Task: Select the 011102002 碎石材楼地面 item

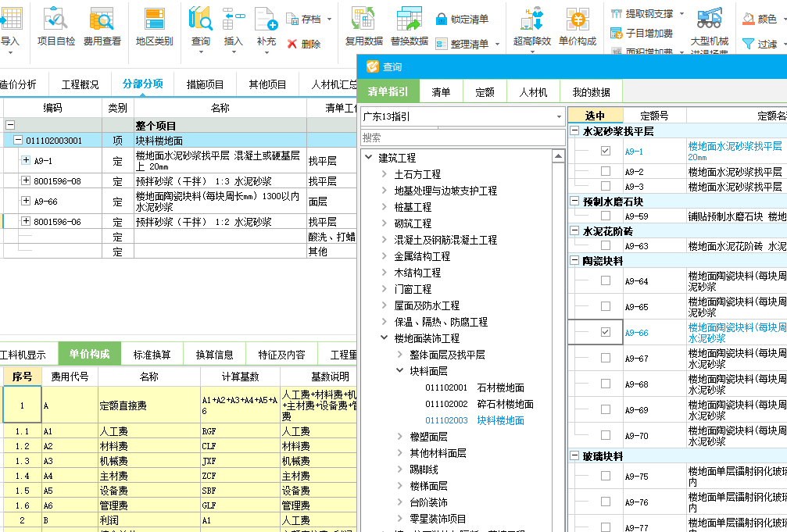Action: tap(479, 404)
